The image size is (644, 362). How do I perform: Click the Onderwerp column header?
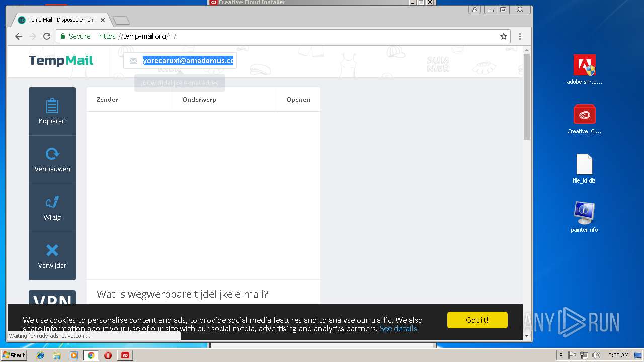tap(199, 100)
